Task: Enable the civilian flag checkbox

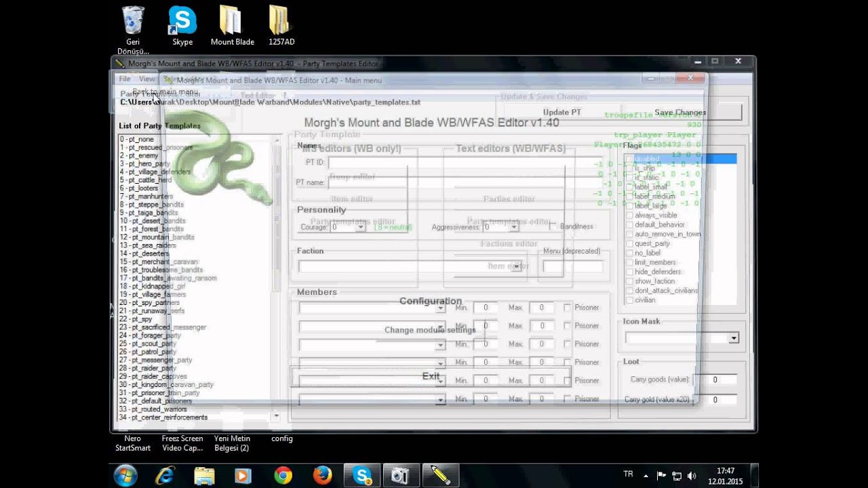Action: coord(630,300)
